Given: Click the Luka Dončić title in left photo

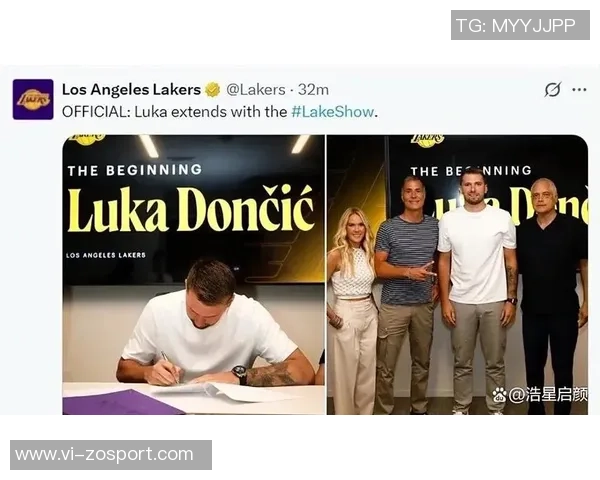Looking at the screenshot, I should tap(191, 210).
